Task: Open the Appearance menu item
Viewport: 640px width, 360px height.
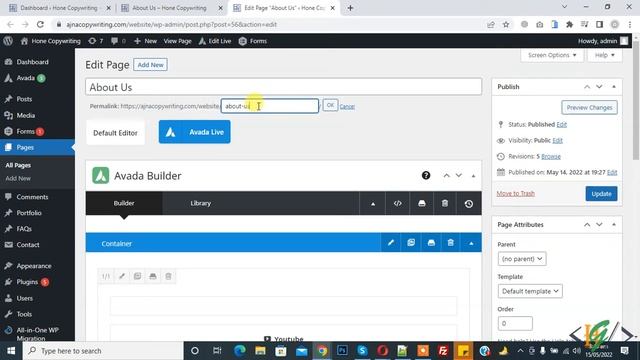Action: (34, 266)
